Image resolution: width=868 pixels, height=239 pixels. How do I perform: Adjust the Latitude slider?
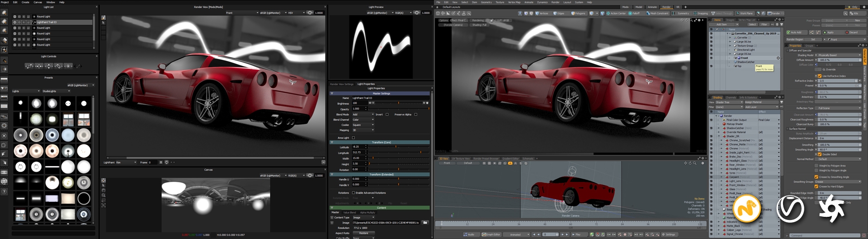[x=398, y=147]
